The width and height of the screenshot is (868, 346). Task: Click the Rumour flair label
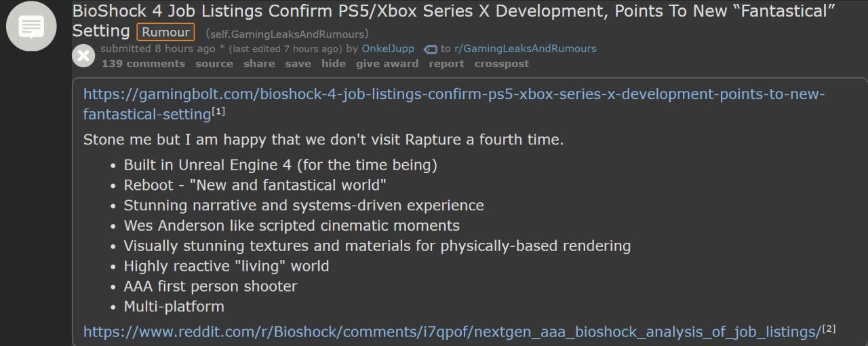click(x=165, y=32)
